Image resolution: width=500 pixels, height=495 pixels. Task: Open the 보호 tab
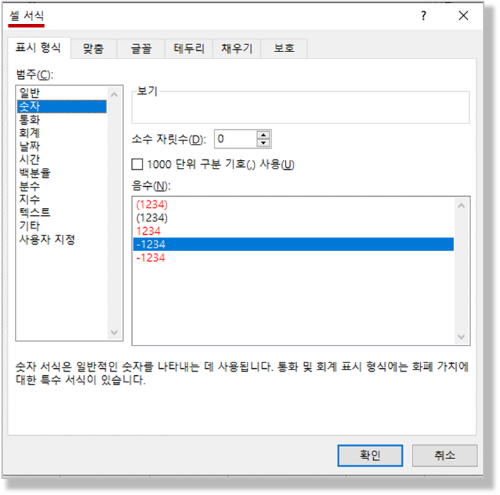point(284,49)
